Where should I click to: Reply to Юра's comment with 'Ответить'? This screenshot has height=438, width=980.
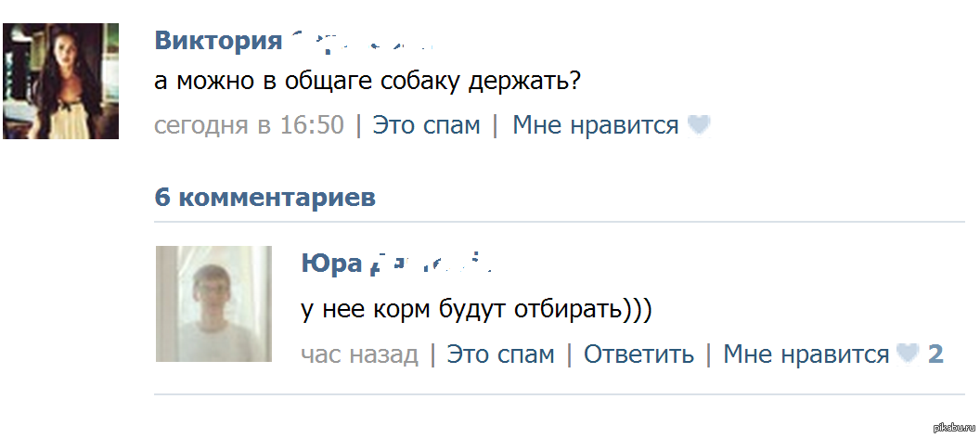tap(638, 354)
